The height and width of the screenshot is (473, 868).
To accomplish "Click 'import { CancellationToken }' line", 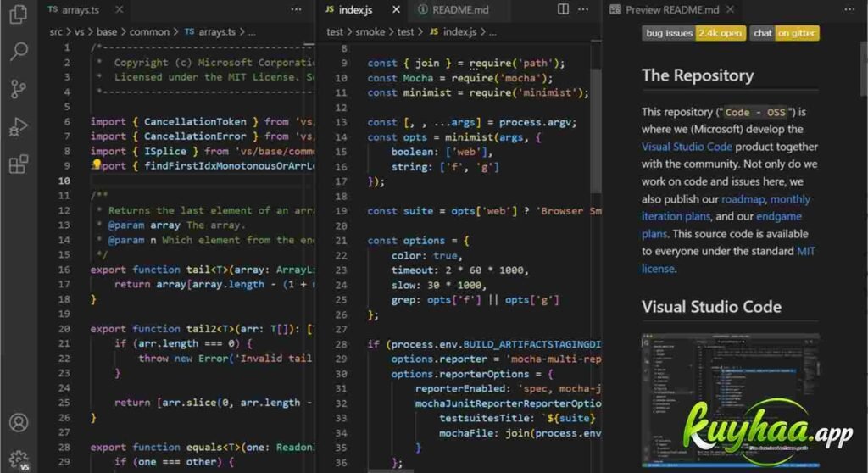I will (203, 121).
